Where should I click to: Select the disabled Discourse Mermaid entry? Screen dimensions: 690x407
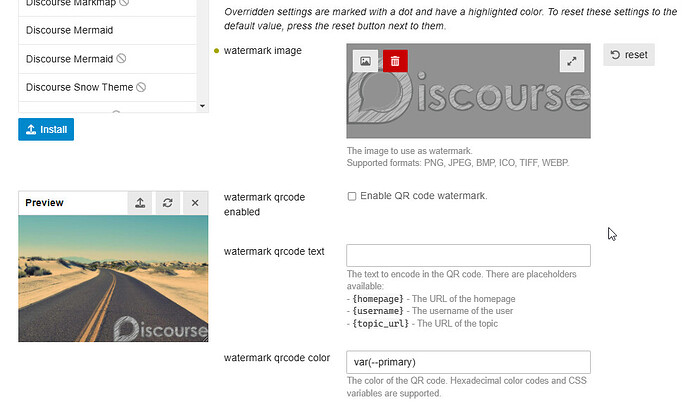click(x=107, y=59)
